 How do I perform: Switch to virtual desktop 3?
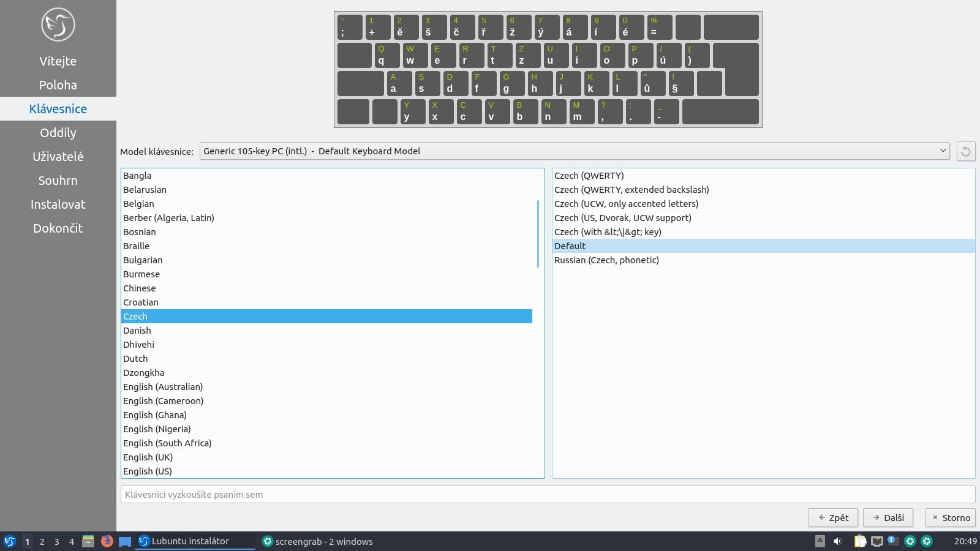[57, 542]
